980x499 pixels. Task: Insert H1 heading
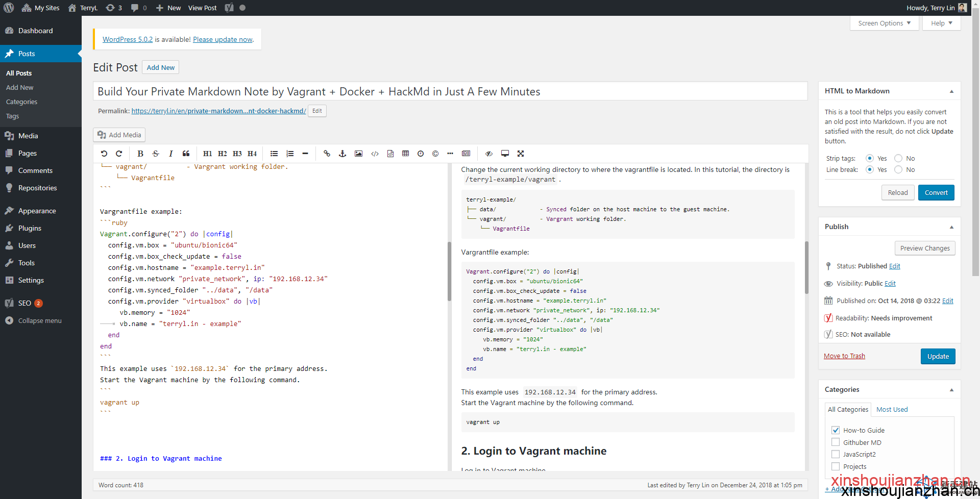point(207,154)
